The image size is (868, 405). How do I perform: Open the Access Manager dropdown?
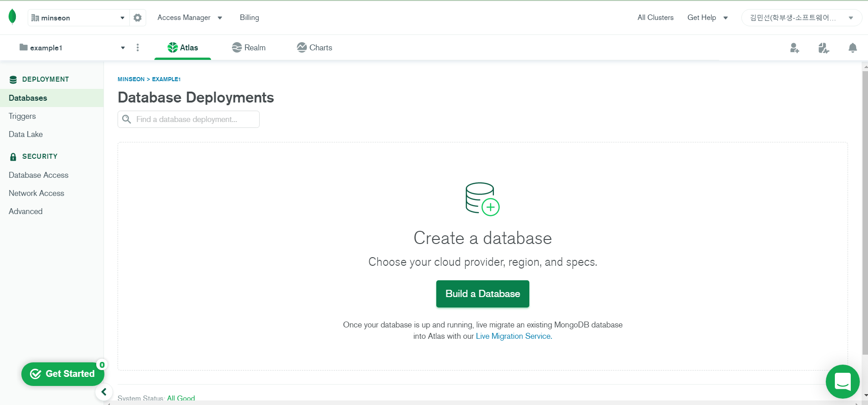point(190,18)
